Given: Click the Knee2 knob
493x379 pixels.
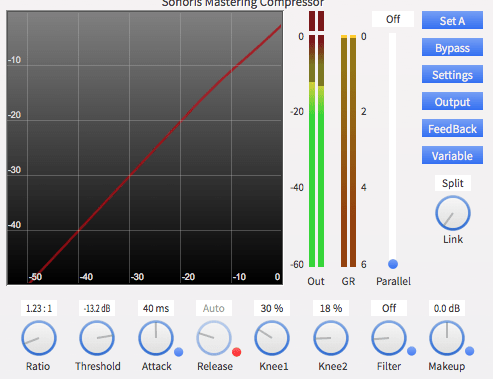Looking at the screenshot, I should point(331,338).
